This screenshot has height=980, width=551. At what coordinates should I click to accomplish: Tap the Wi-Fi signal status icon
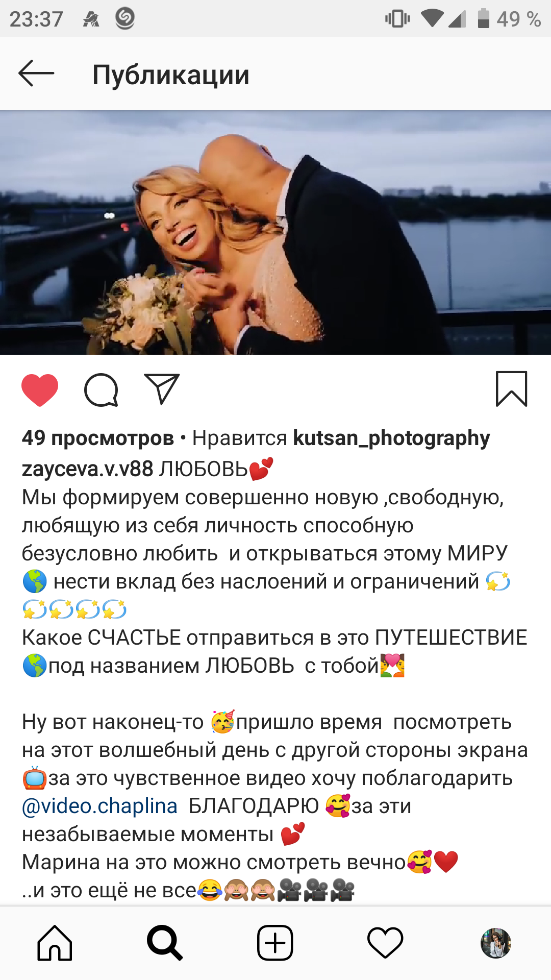point(432,19)
